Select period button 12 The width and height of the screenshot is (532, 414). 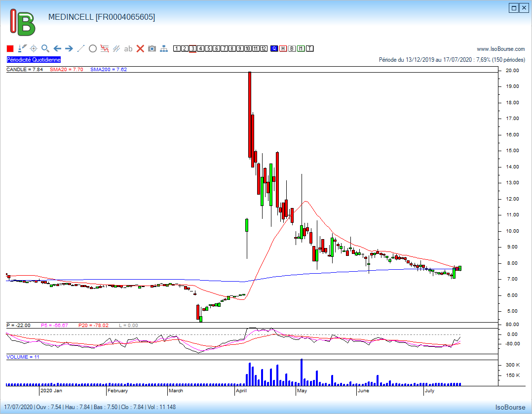264,48
